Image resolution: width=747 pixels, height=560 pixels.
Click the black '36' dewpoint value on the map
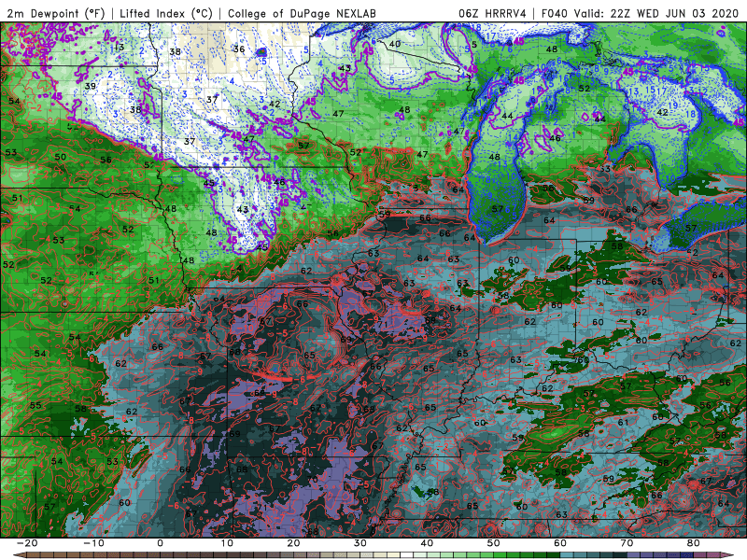point(239,49)
